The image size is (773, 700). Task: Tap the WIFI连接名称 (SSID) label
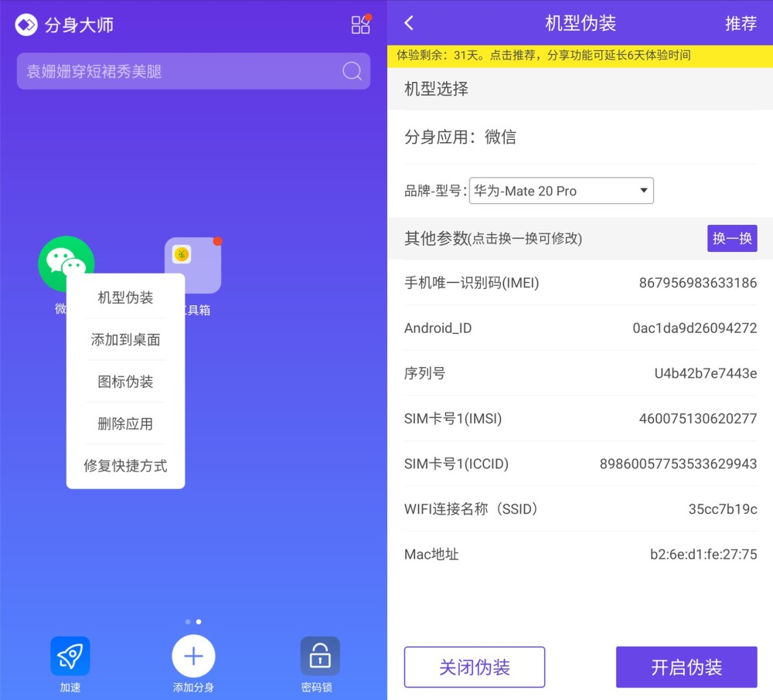tap(471, 509)
